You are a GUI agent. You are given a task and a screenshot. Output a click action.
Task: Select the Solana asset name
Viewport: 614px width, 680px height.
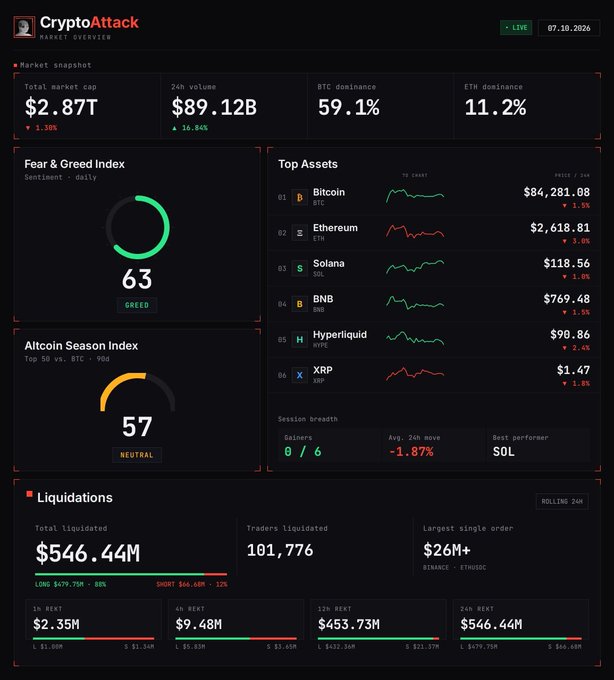pos(329,263)
